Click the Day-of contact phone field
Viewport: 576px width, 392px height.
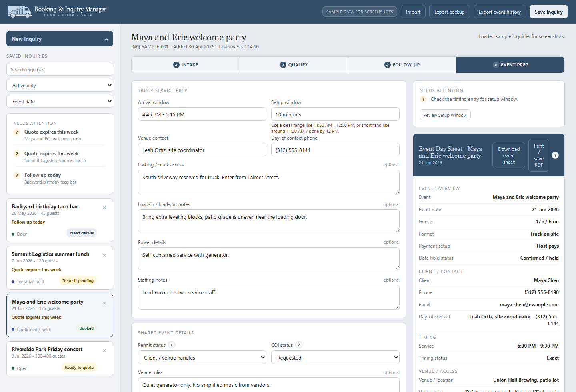335,150
